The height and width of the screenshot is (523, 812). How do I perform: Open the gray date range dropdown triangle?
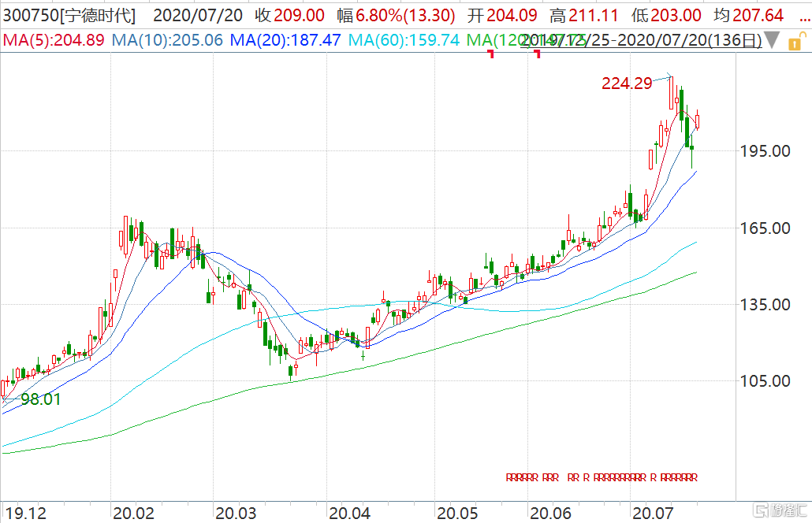[772, 40]
